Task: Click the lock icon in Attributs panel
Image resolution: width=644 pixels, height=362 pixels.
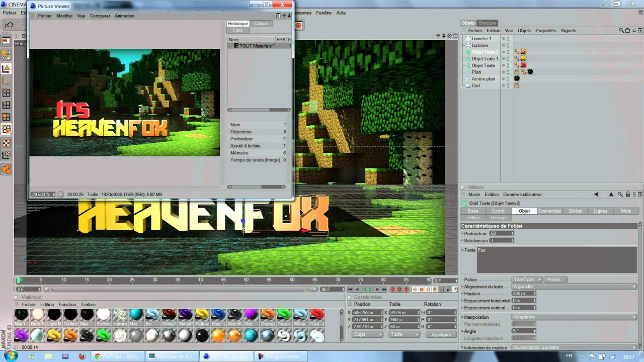Action: [627, 194]
